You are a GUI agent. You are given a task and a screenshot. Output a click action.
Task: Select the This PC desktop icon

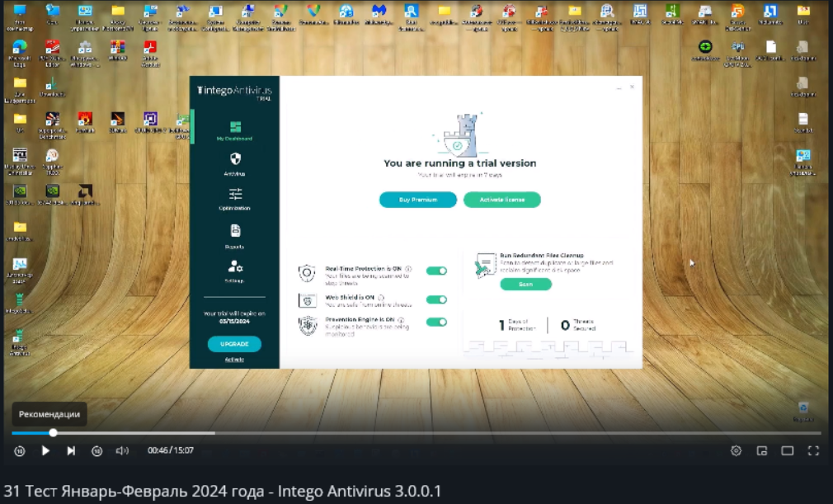pyautogui.click(x=20, y=17)
